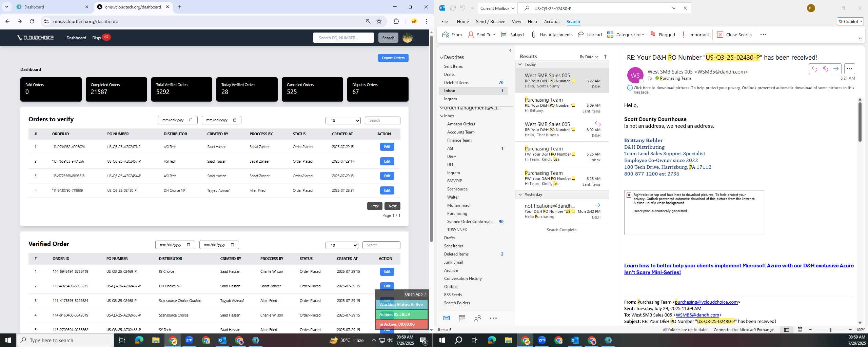This screenshot has width=868, height=347.
Task: Switch to the first Chrome tab named Dashboard
Action: [52, 7]
